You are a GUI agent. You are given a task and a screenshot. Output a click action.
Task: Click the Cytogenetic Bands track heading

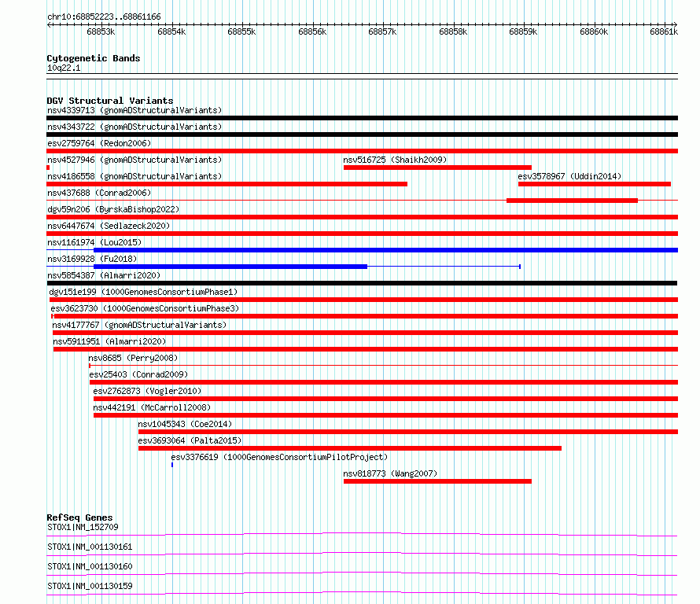94,58
